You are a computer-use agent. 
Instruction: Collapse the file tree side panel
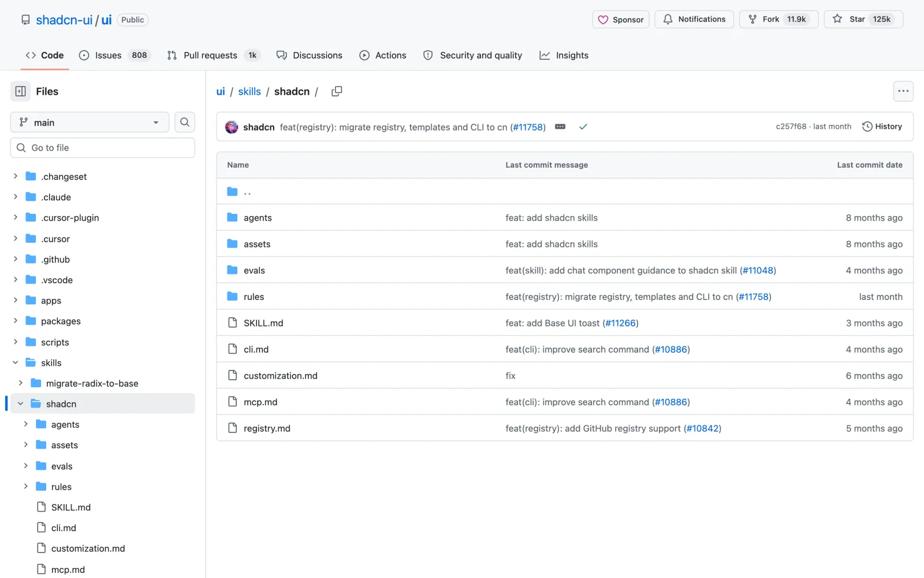click(x=20, y=91)
